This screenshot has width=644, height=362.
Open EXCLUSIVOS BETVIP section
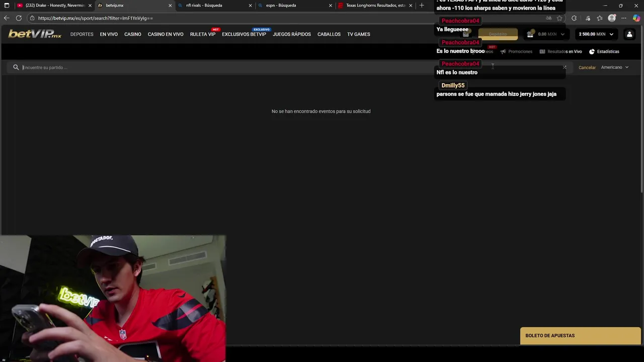(244, 34)
